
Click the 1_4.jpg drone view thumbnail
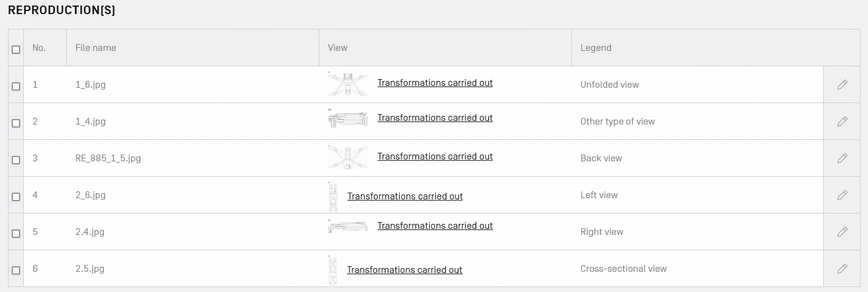(x=348, y=119)
